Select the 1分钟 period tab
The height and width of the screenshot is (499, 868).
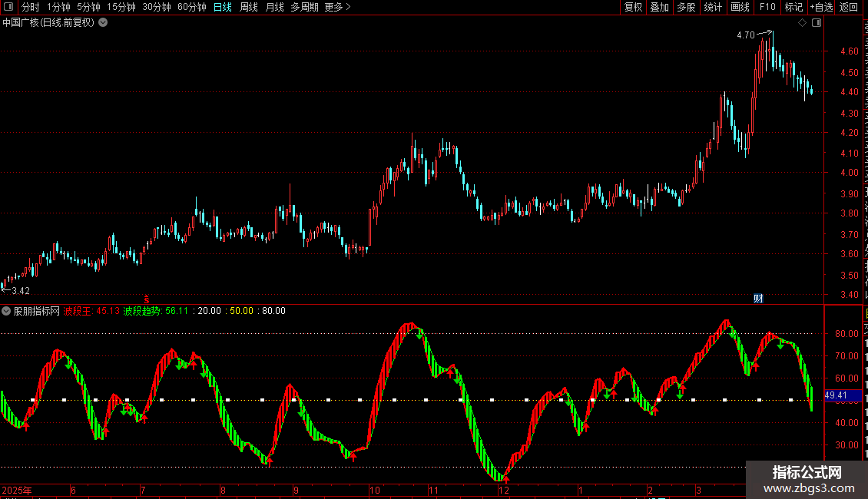(x=58, y=7)
